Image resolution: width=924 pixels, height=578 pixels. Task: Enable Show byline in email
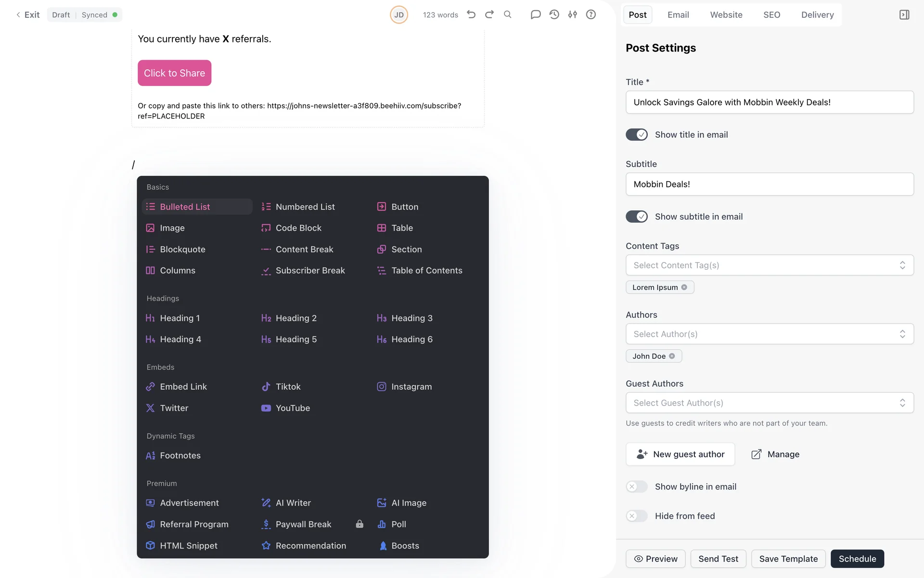637,486
